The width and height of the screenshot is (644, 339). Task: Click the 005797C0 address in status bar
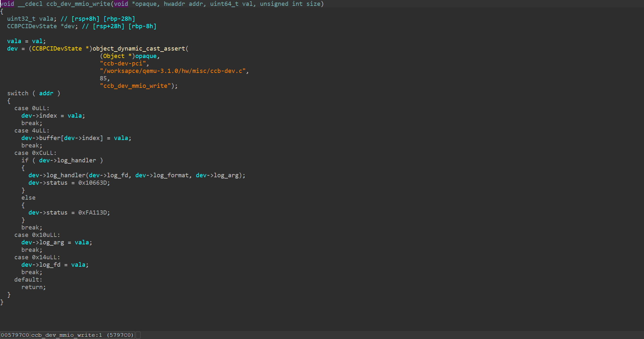coord(15,335)
